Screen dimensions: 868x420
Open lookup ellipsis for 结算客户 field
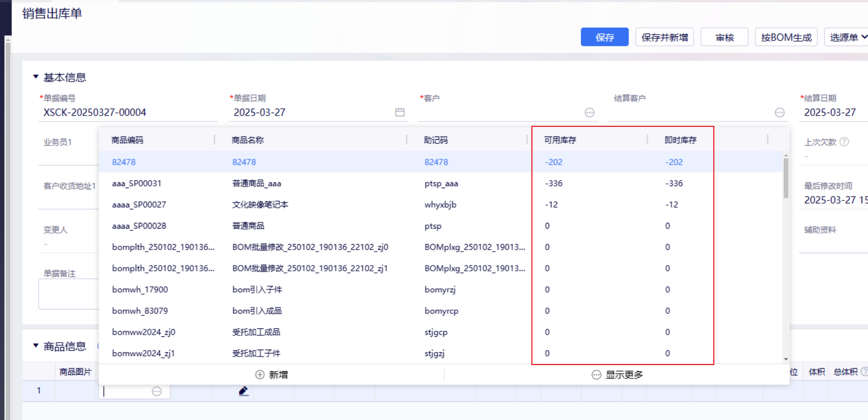tap(780, 112)
